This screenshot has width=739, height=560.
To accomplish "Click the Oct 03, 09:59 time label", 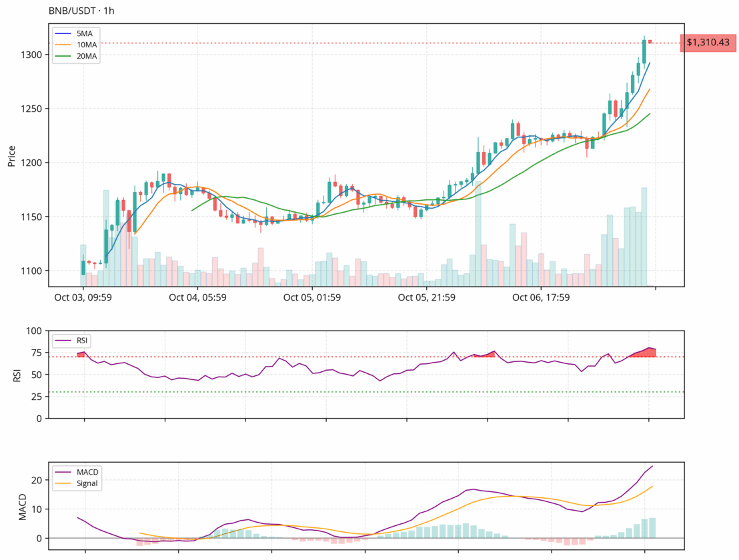I will click(x=83, y=297).
